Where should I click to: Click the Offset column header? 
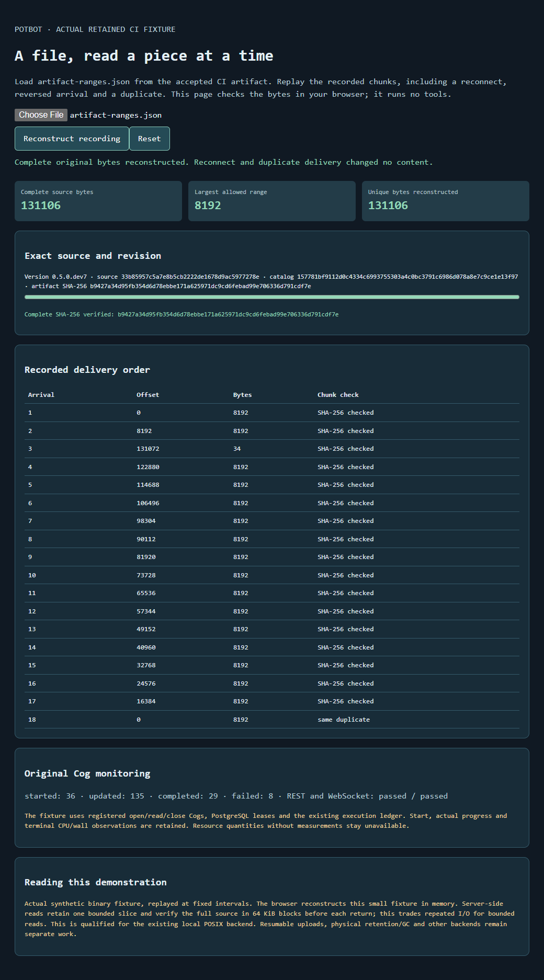click(148, 395)
